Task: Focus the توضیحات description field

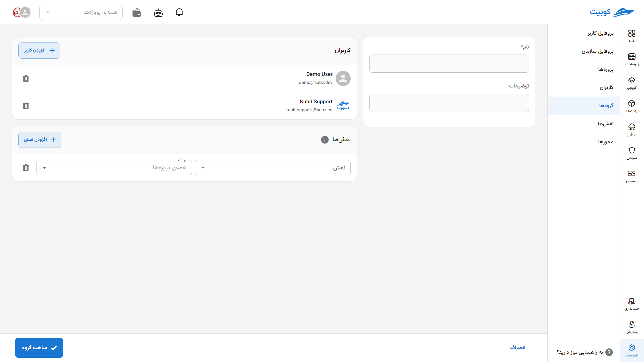Action: [x=449, y=103]
